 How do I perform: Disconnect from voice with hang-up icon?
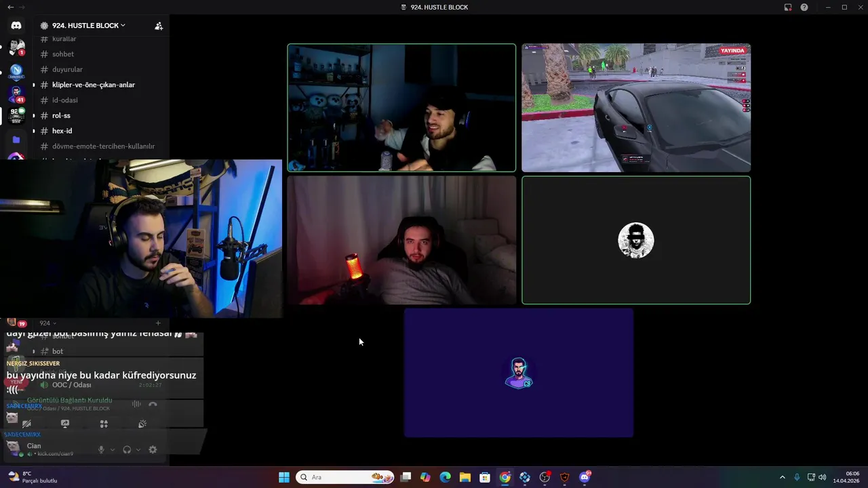click(153, 404)
